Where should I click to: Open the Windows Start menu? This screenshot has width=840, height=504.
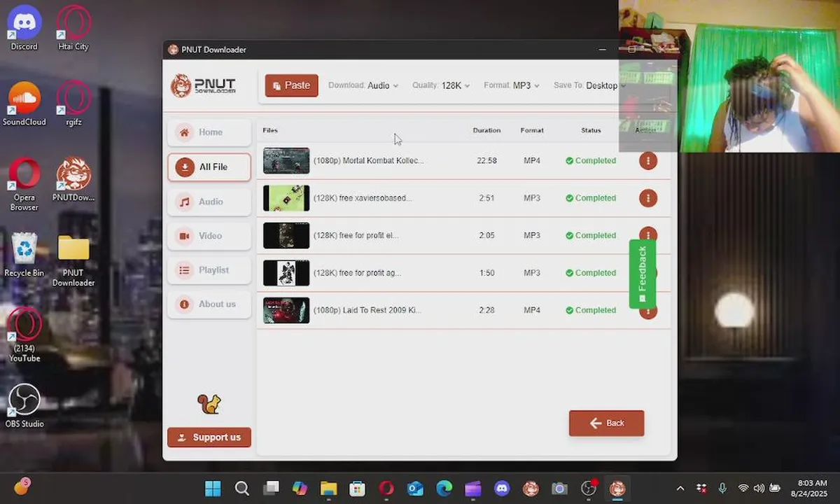[x=213, y=489]
